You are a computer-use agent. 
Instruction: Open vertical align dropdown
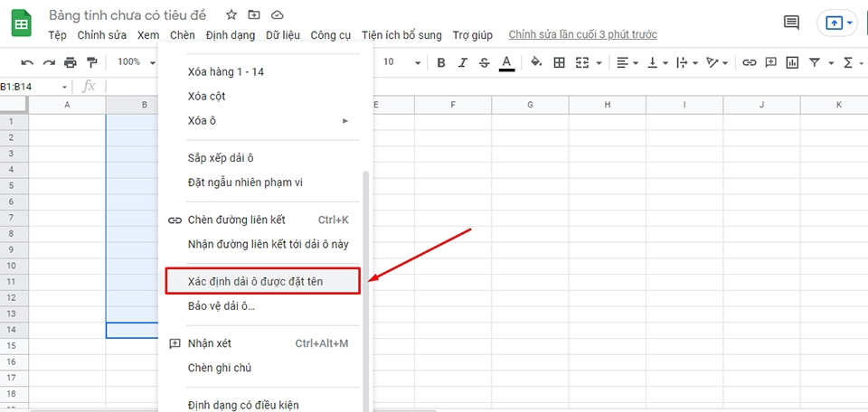(658, 62)
